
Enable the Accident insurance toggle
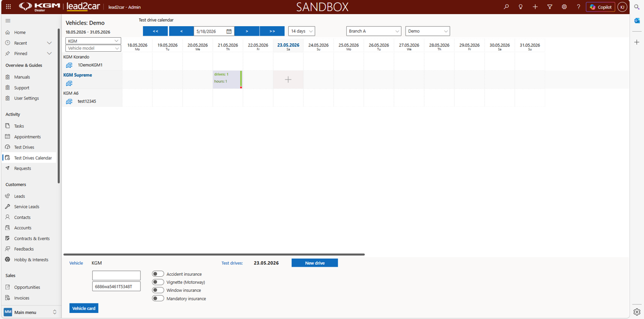click(x=158, y=274)
